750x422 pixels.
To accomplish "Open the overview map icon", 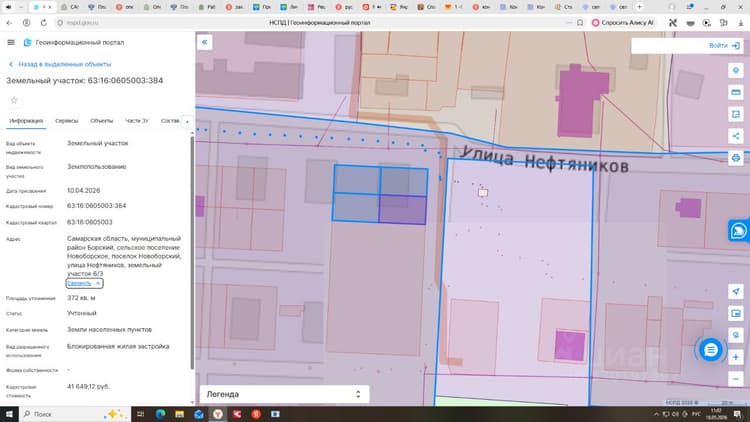I will [736, 313].
